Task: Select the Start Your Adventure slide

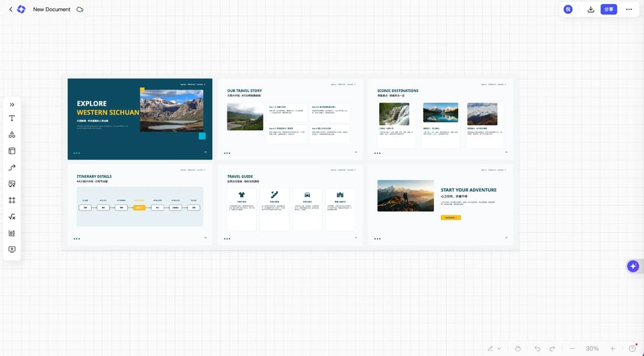Action: click(441, 205)
